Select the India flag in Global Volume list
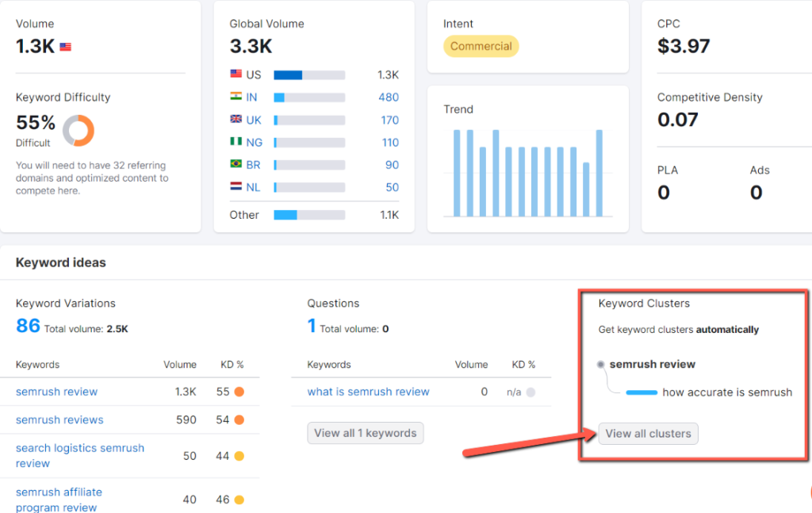This screenshot has height=513, width=812. (x=235, y=97)
